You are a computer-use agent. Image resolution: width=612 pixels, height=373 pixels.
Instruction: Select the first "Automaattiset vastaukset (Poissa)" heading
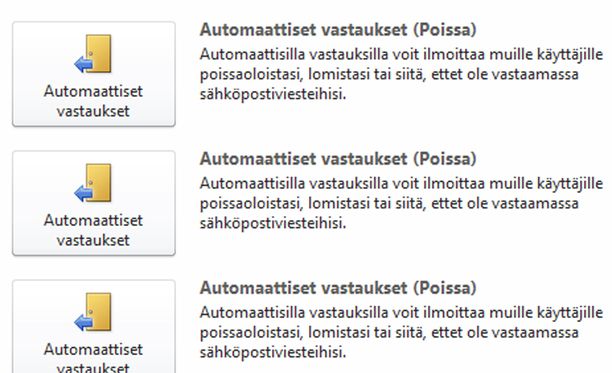point(338,30)
